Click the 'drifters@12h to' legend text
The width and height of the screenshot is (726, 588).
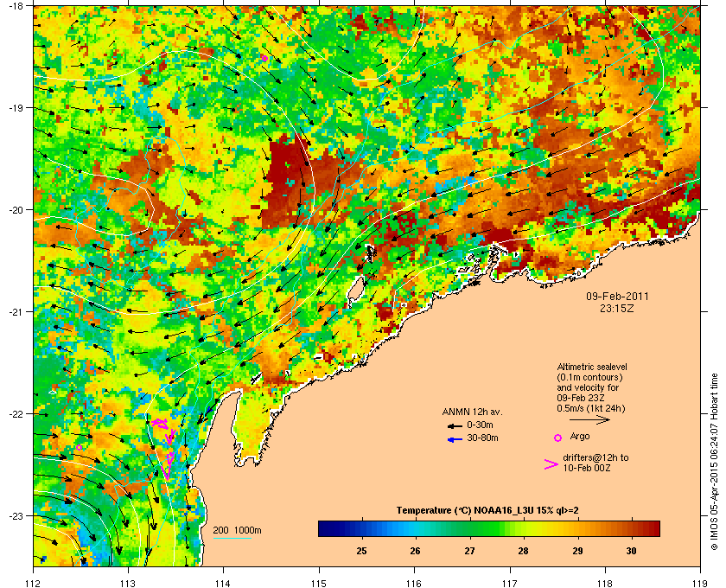tap(595, 457)
